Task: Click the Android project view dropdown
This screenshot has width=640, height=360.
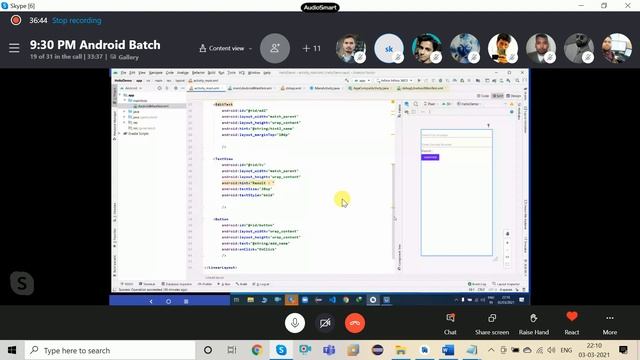Action: pos(133,88)
